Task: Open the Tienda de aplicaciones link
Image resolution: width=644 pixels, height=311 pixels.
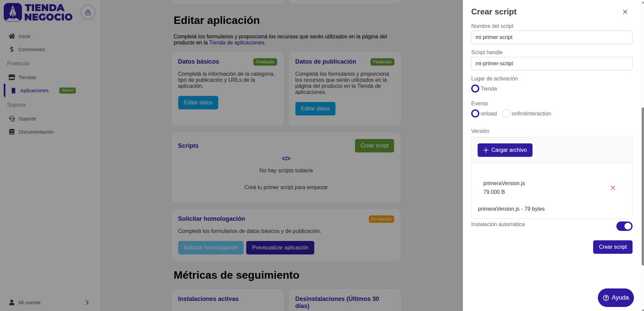Action: pos(237,42)
